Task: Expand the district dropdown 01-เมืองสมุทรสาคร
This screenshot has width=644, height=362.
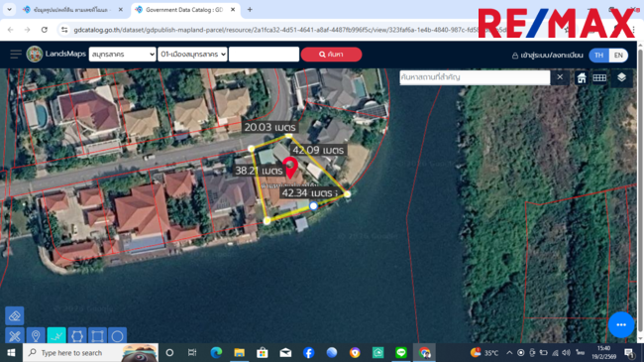Action: (192, 54)
